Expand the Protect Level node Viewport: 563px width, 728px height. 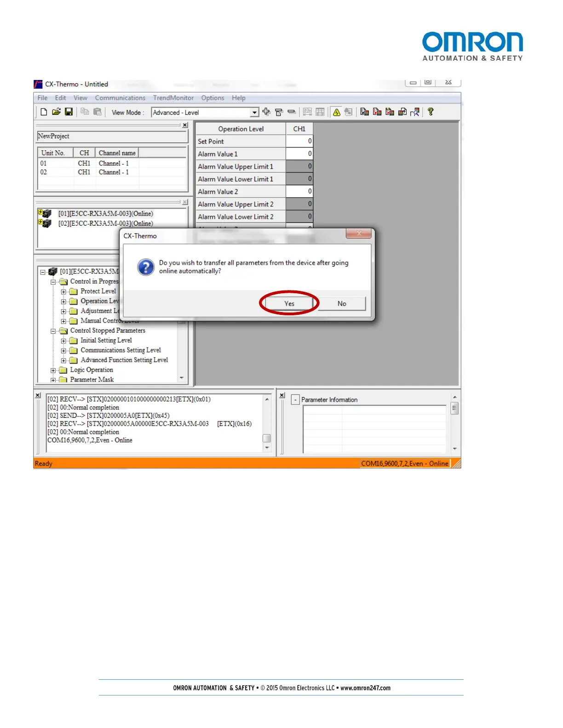[x=63, y=292]
